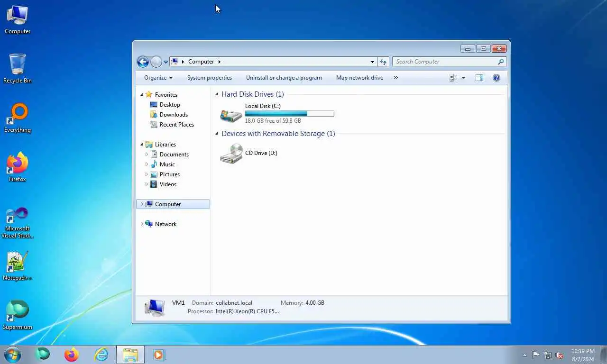This screenshot has width=607, height=364.
Task: Show the preview pane
Action: pyautogui.click(x=479, y=78)
